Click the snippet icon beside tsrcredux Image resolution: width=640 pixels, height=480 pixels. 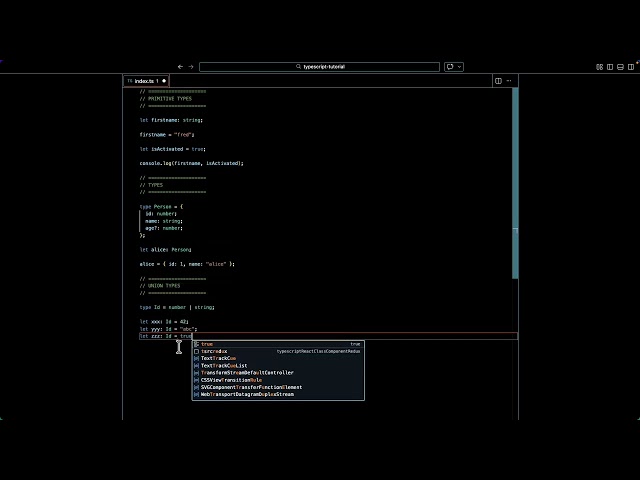[196, 351]
